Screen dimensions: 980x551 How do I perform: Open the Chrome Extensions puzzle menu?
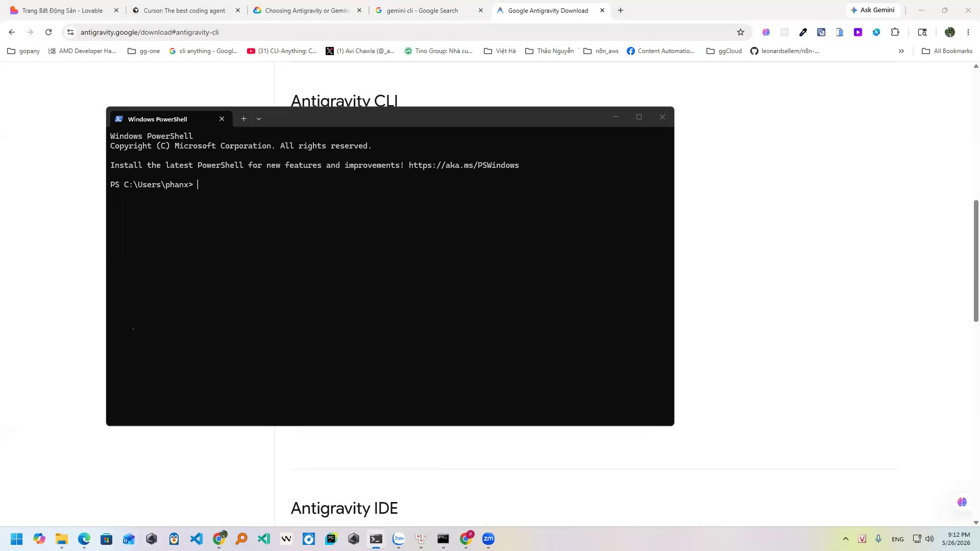[895, 32]
